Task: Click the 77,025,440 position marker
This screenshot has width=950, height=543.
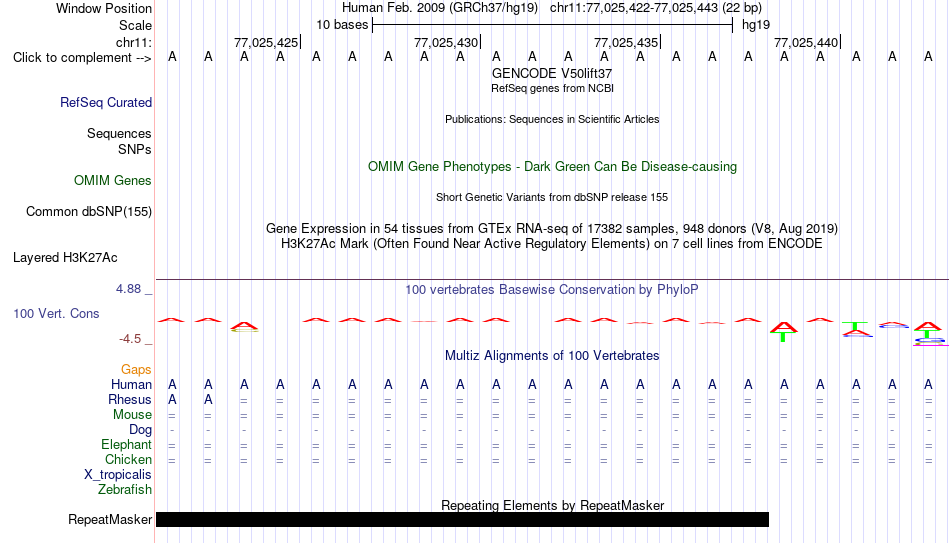Action: (806, 42)
